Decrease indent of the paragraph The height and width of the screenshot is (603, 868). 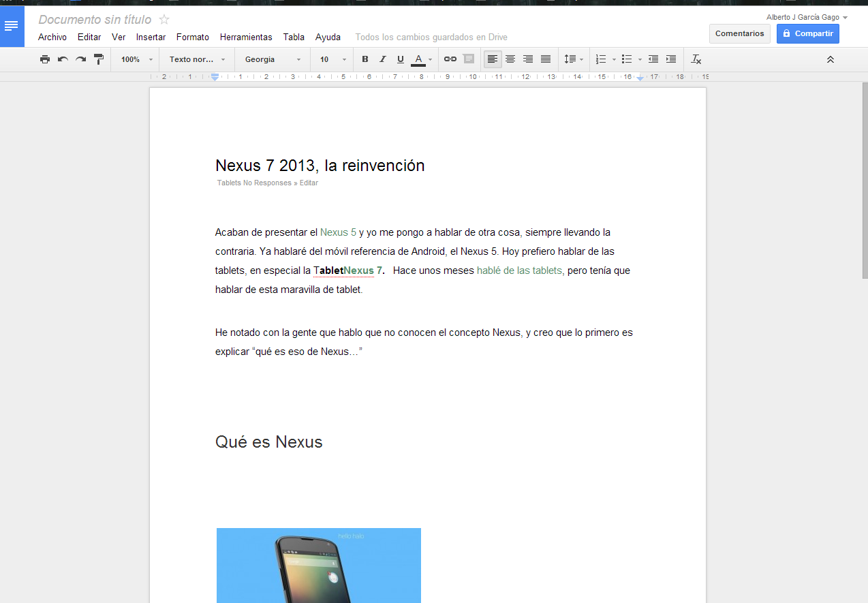coord(653,59)
